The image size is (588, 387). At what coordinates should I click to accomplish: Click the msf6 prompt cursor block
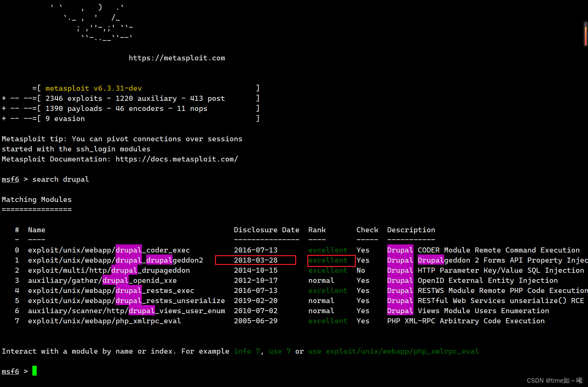pyautogui.click(x=34, y=371)
